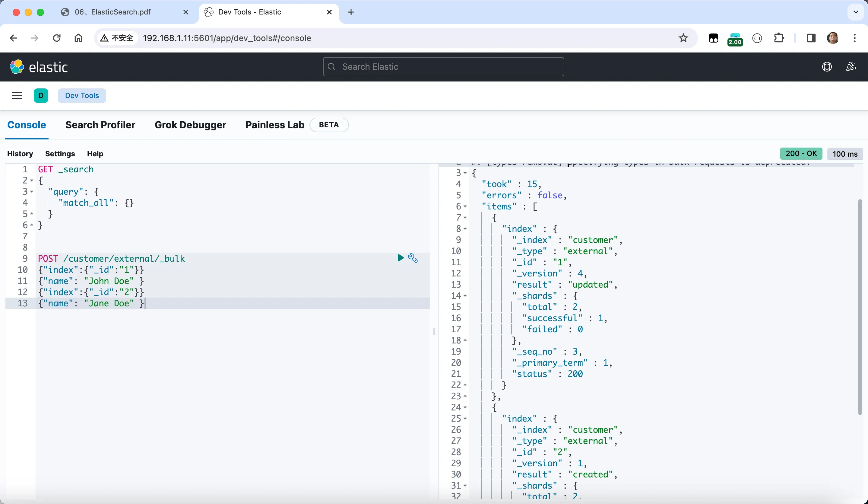Screen dimensions: 868x504
Task: Click the Search Elastic input field
Action: [444, 67]
